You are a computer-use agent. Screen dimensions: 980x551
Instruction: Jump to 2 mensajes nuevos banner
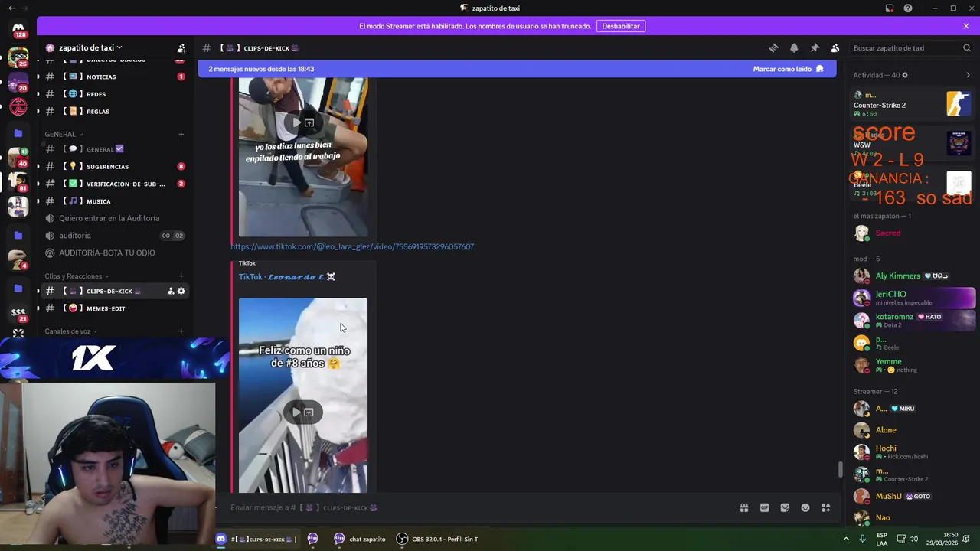(518, 69)
